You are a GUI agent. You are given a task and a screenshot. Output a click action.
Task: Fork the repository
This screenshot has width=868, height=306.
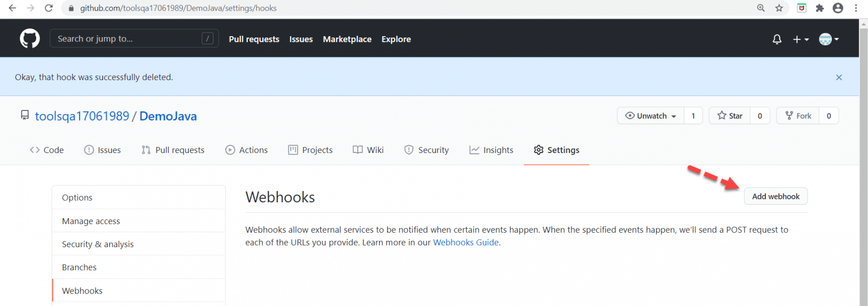(798, 116)
